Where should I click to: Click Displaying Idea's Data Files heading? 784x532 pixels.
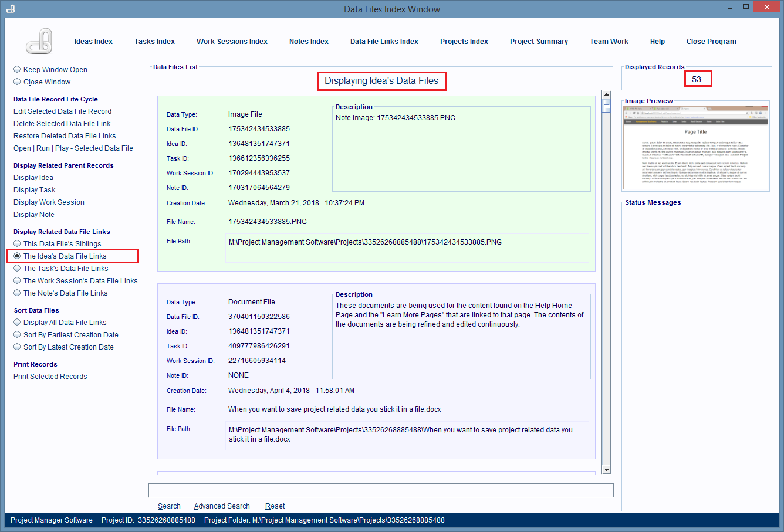[381, 80]
